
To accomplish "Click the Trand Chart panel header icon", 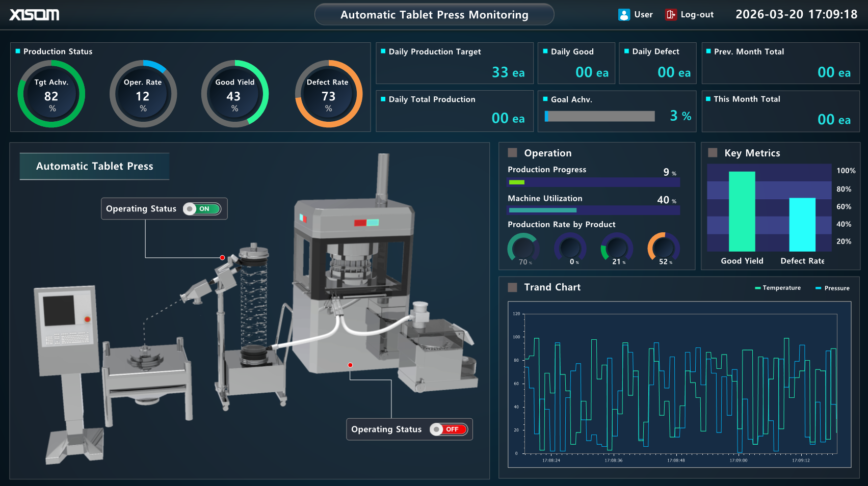I will point(512,287).
